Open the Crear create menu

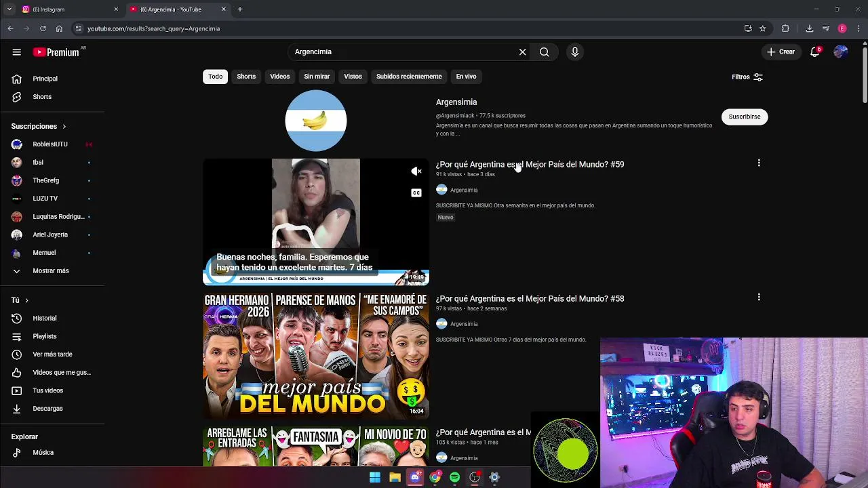pos(781,52)
